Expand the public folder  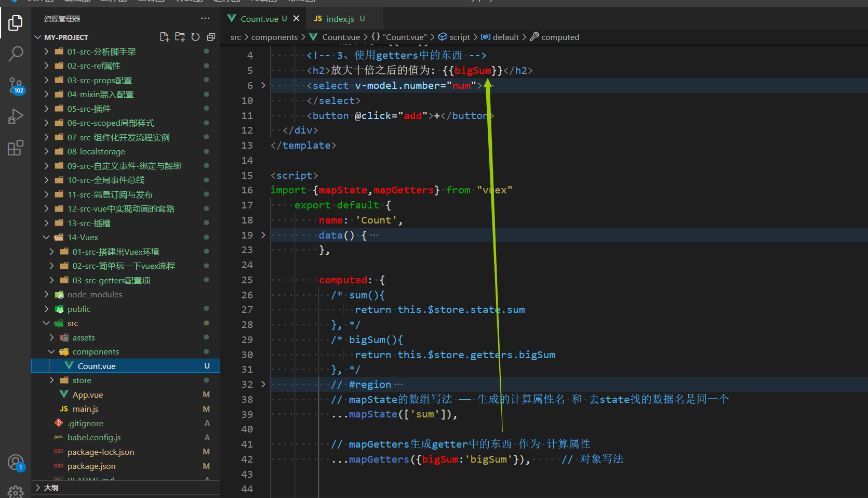tap(126, 309)
